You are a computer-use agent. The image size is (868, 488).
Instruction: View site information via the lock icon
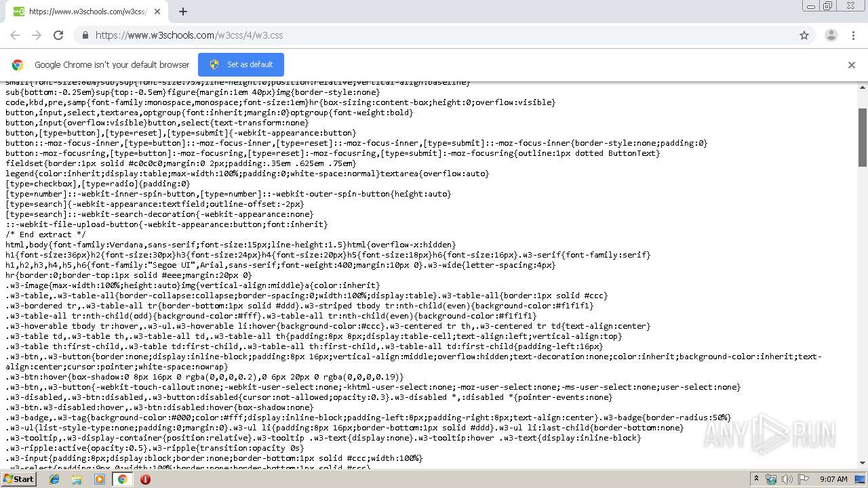(x=85, y=35)
